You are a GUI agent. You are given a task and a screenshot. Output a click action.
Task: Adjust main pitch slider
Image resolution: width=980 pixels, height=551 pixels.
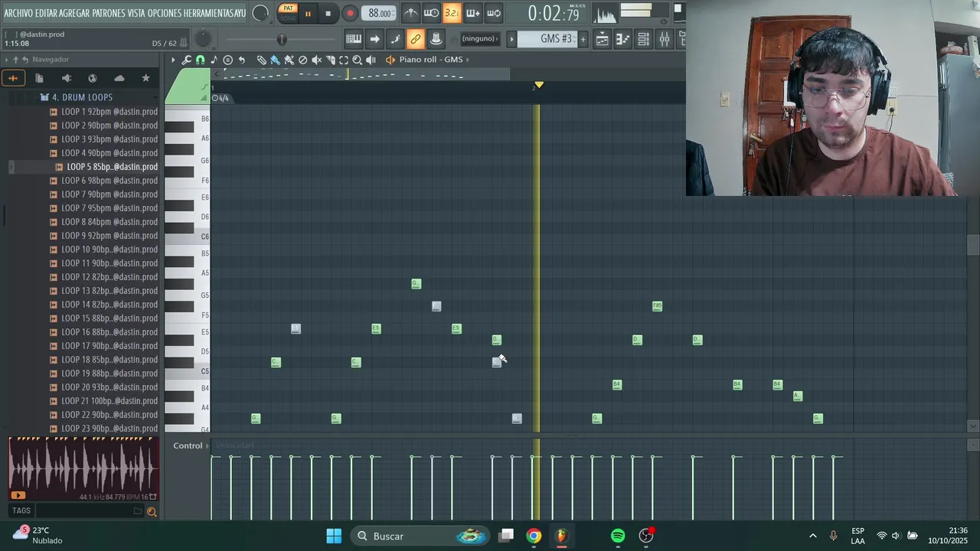point(282,39)
